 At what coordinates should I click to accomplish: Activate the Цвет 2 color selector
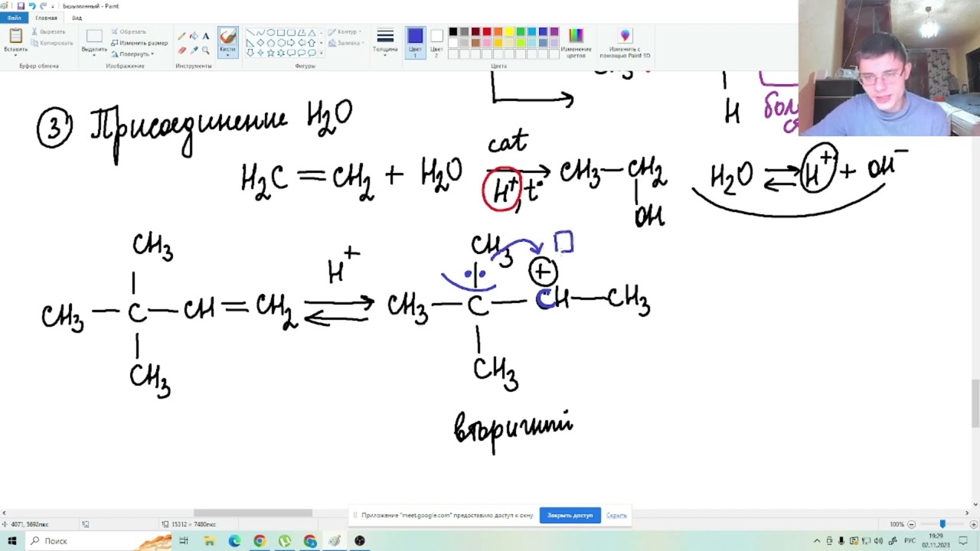436,43
